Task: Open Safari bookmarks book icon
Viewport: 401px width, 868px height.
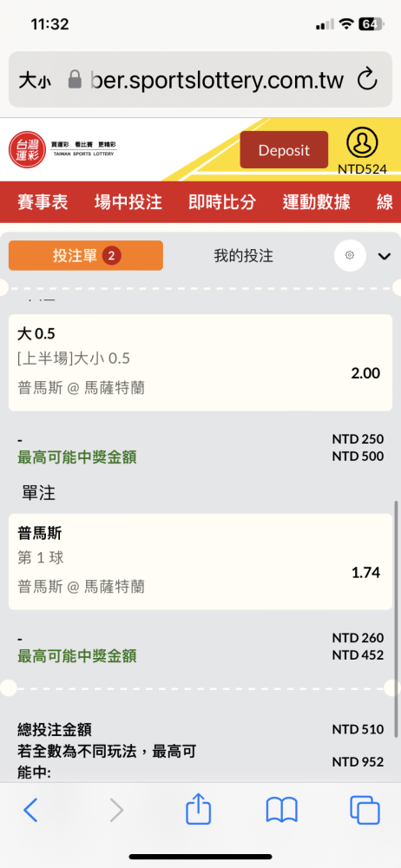Action: [x=282, y=811]
